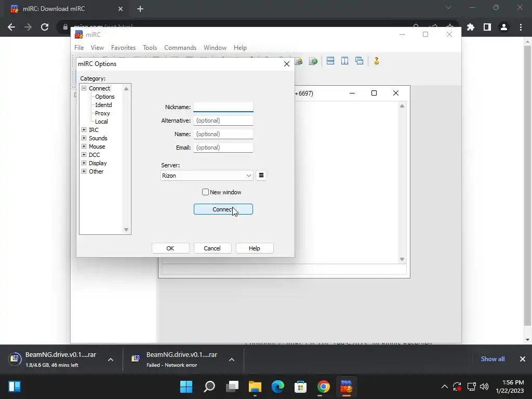Toggle the Chrome side panel icon
Image resolution: width=532 pixels, height=399 pixels.
point(487,27)
